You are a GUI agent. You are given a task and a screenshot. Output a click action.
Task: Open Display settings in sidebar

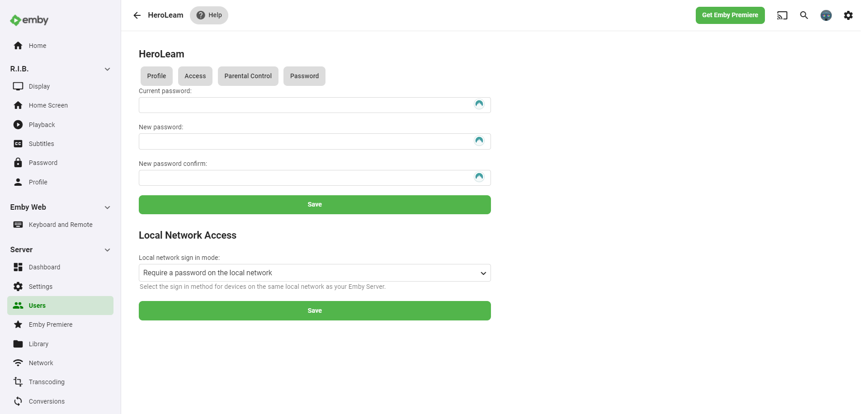pos(60,86)
